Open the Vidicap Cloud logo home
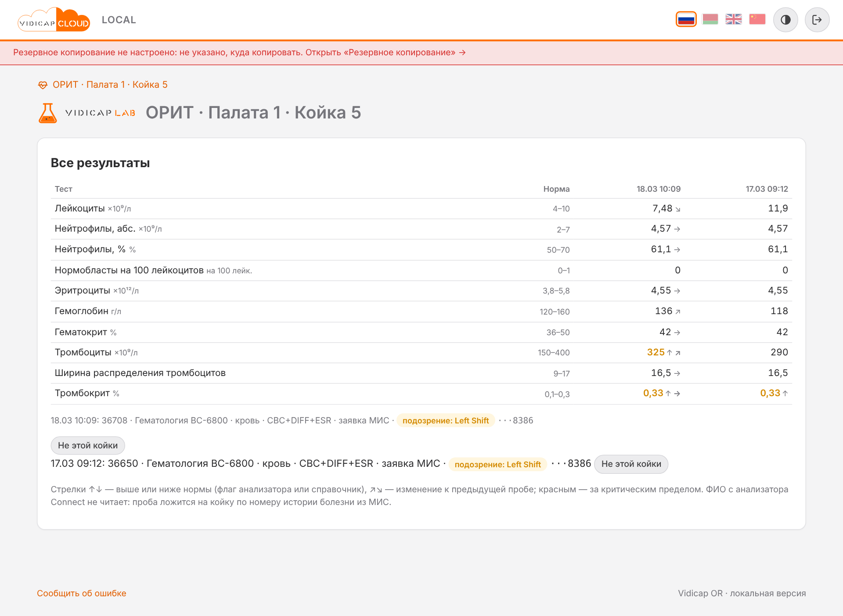This screenshot has width=843, height=616. tap(54, 20)
